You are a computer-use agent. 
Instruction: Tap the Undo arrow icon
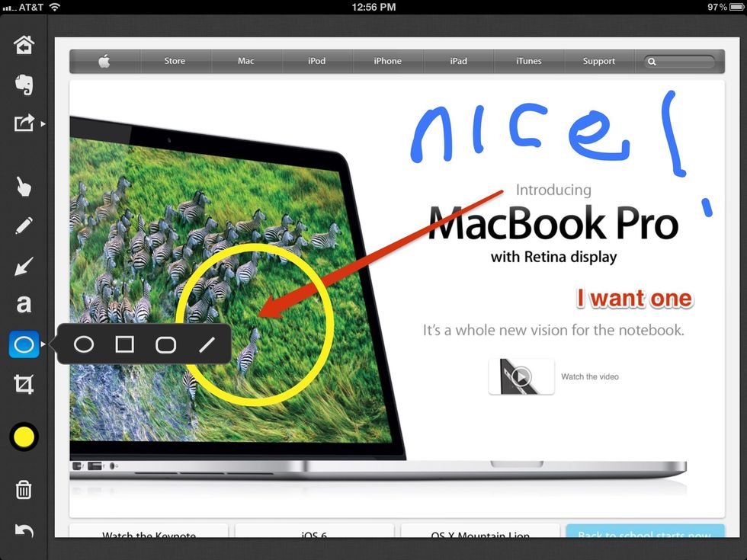point(24,531)
